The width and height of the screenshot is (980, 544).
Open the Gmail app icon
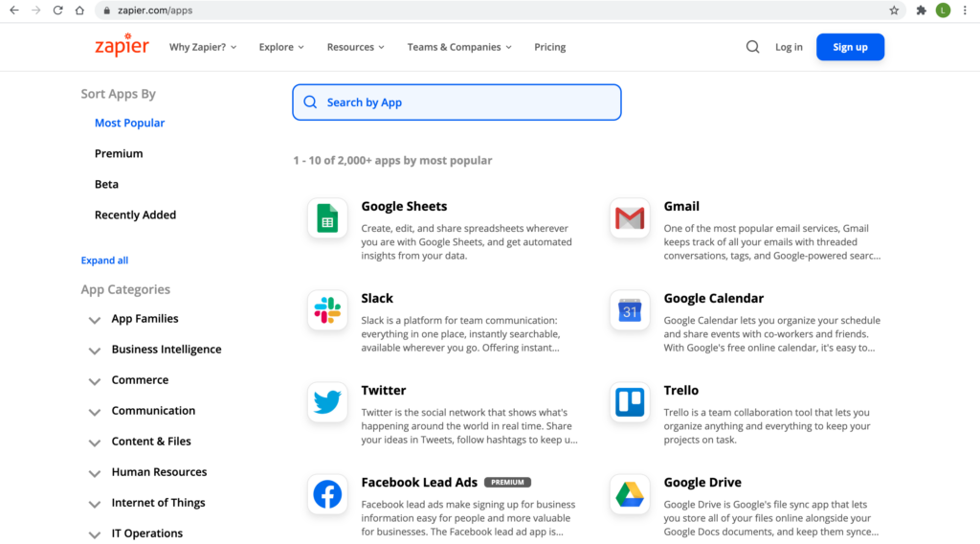pos(630,219)
